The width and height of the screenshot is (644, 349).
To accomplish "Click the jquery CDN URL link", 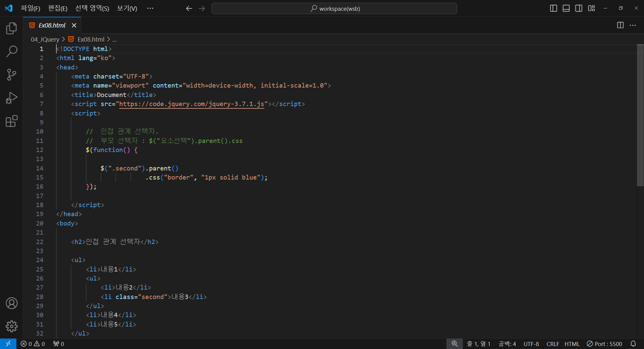I will (x=192, y=104).
